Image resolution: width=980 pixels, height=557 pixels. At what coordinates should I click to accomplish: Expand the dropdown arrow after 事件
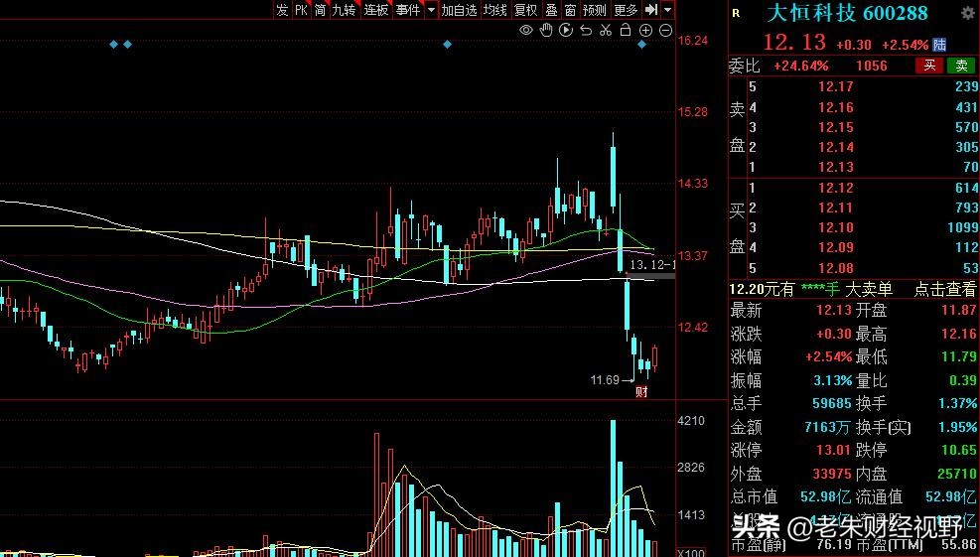tap(431, 9)
